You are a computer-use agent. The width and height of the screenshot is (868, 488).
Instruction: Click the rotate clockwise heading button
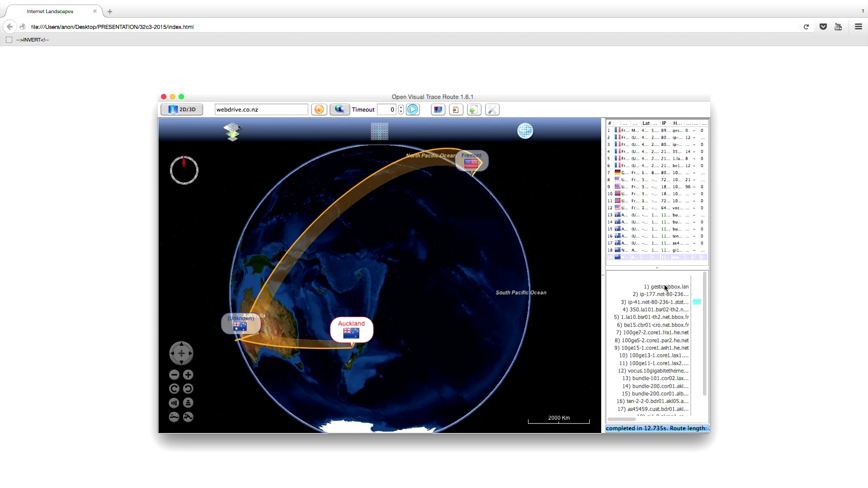175,389
